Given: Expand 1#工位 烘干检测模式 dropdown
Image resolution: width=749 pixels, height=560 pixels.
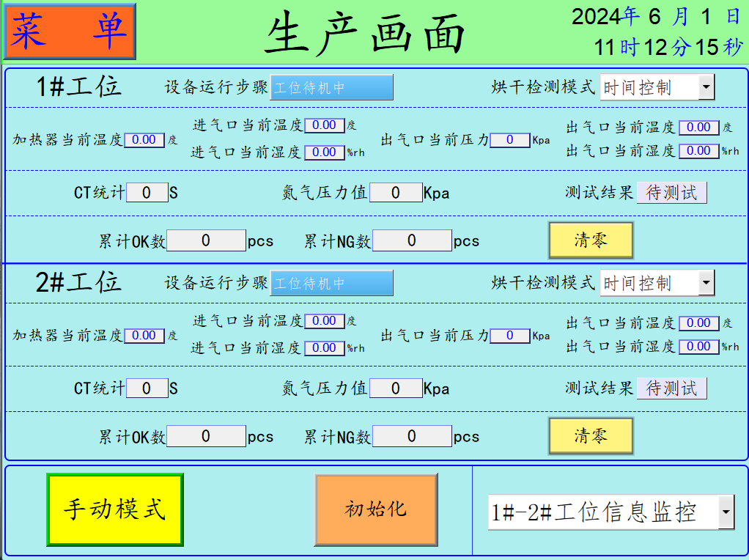Looking at the screenshot, I should (706, 87).
